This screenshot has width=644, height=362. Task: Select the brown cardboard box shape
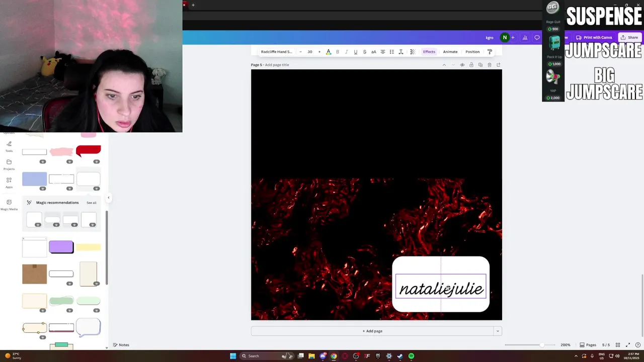[x=34, y=274]
